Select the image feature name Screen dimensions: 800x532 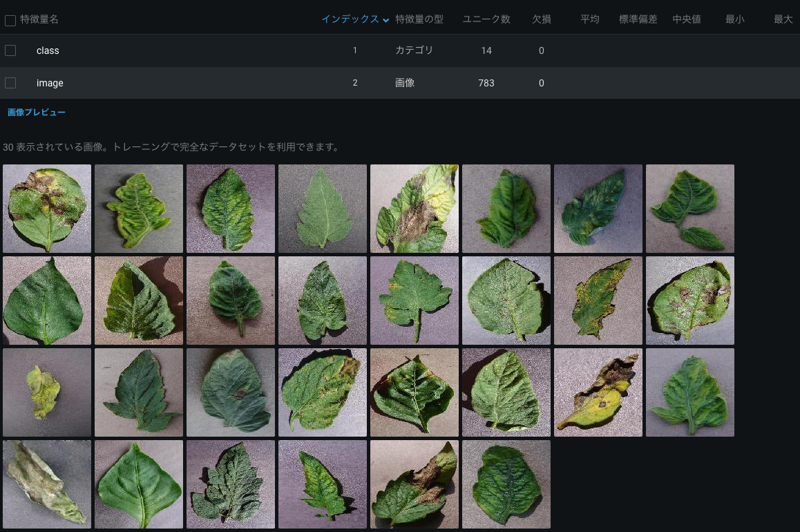point(50,83)
